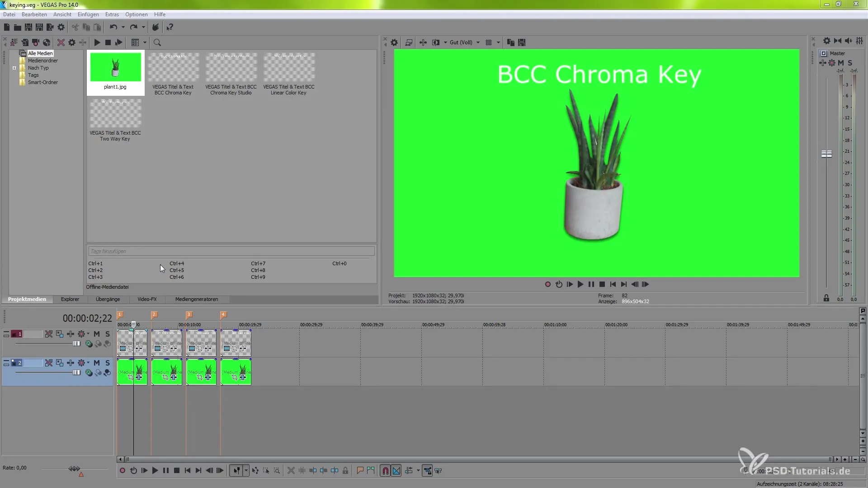Viewport: 868px width, 488px height.
Task: Toggle split screen view in preview
Action: pyautogui.click(x=436, y=42)
